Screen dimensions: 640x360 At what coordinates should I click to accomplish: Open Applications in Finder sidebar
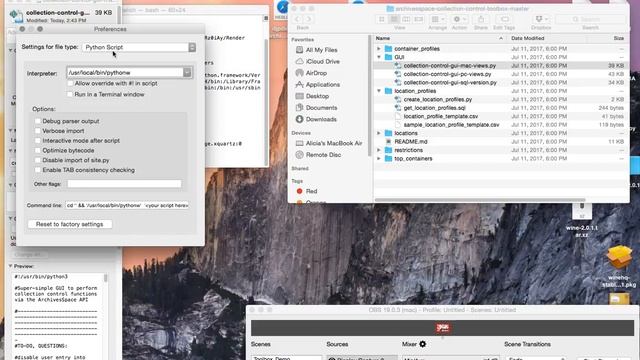coord(322,84)
